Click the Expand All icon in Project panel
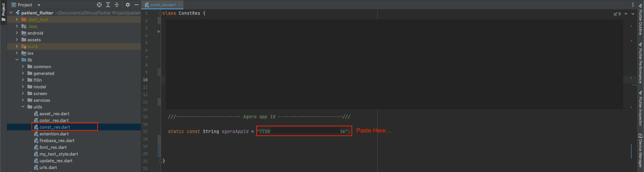644x172 pixels. click(108, 5)
